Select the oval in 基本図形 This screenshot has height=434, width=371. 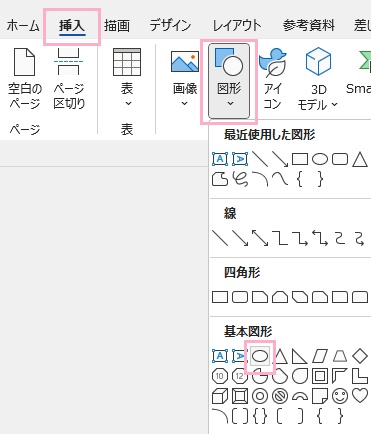(260, 356)
